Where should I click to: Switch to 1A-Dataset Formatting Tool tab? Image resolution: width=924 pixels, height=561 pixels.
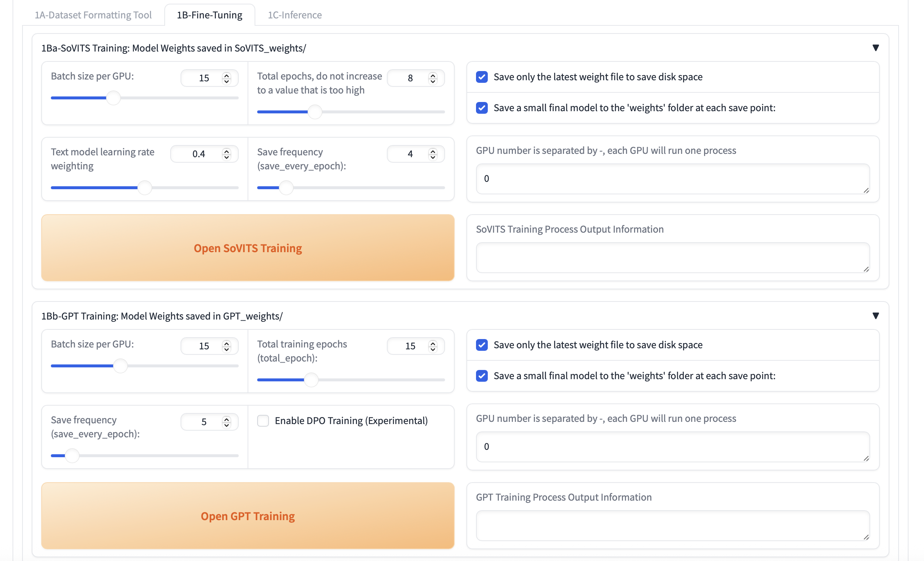coord(93,15)
